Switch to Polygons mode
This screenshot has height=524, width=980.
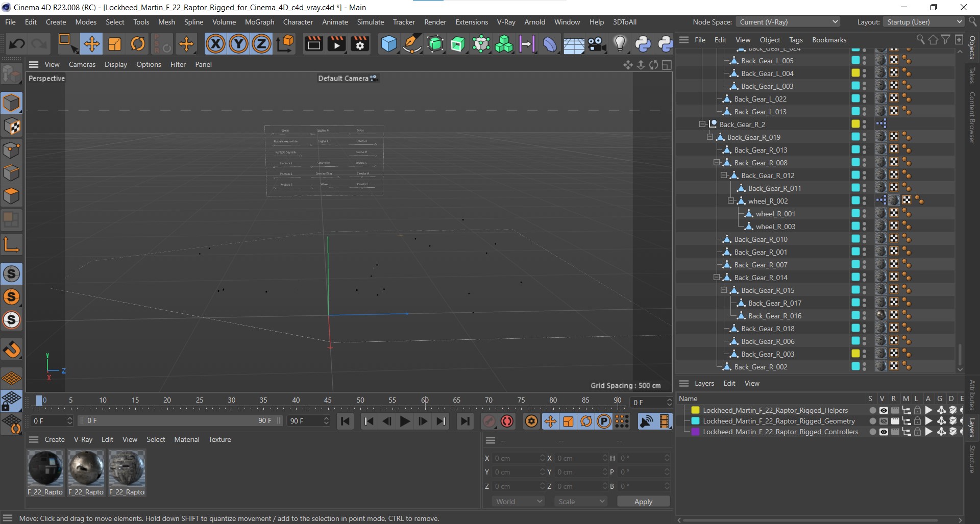click(11, 196)
